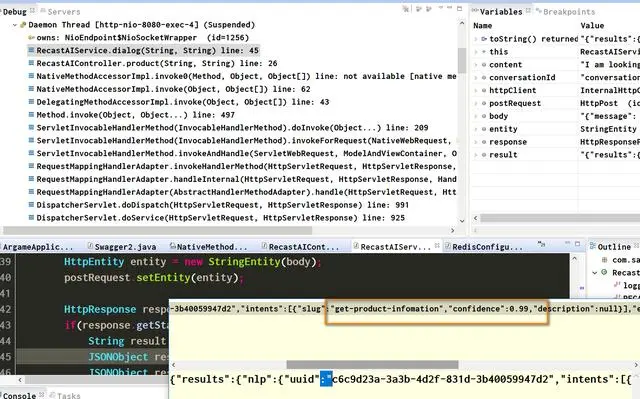640x399 pixels.
Task: Click the thread icon beside Daemon Thread
Action: [23, 25]
